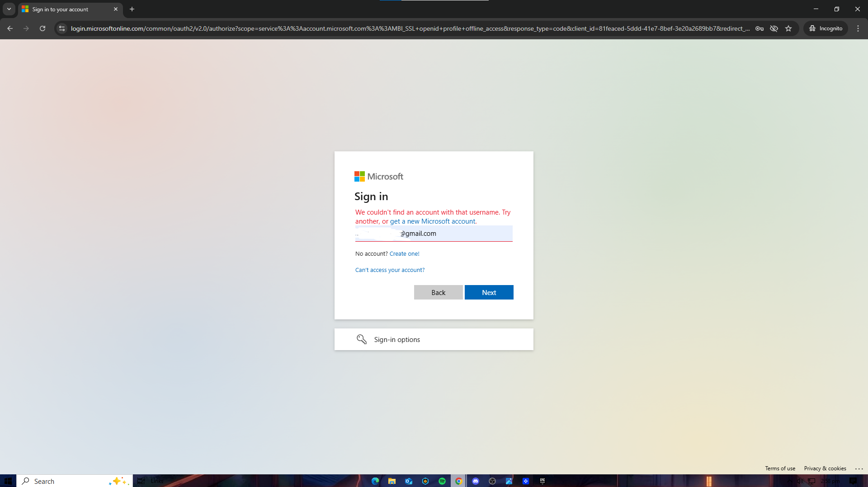Open Task View in taskbar

[x=141, y=481]
